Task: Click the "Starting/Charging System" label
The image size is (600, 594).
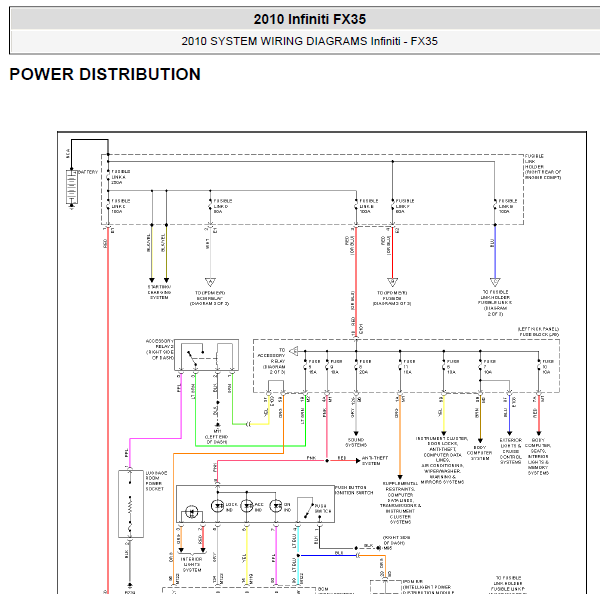Action: coord(159,292)
